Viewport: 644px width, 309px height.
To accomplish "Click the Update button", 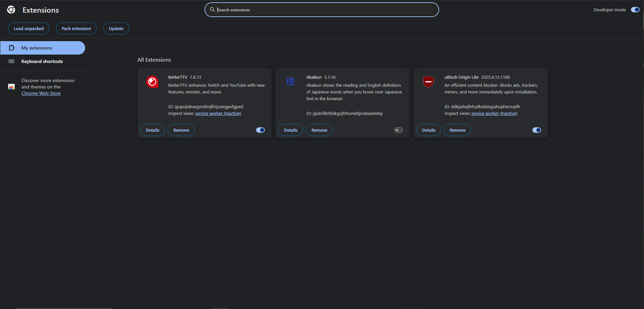I will pyautogui.click(x=116, y=29).
